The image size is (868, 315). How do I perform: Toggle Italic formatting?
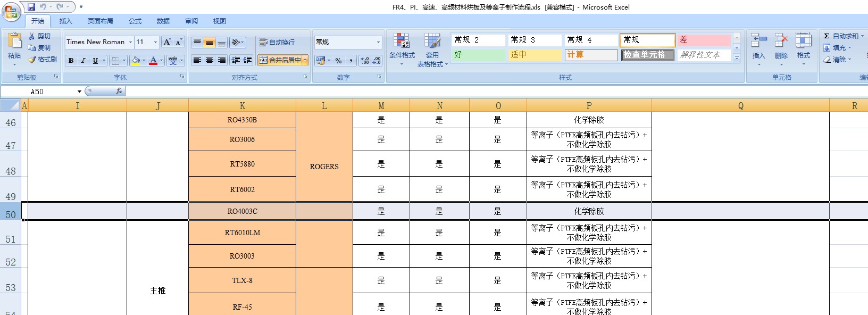[x=83, y=61]
